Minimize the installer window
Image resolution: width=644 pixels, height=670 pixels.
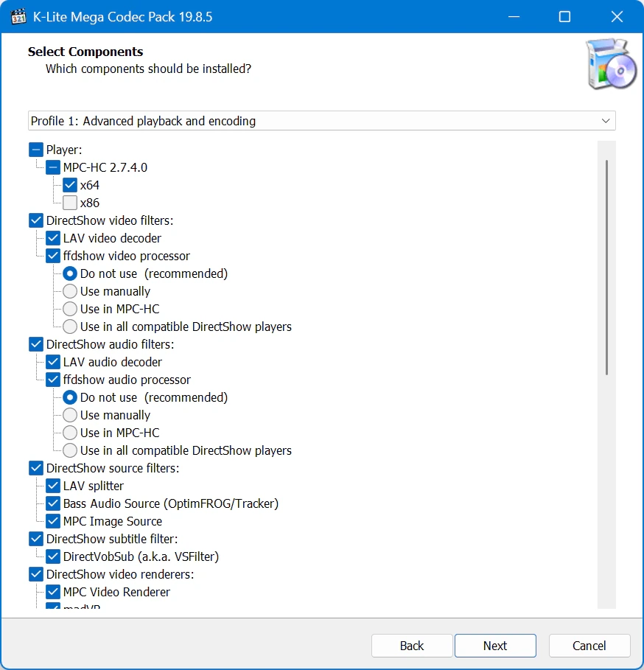pyautogui.click(x=514, y=17)
